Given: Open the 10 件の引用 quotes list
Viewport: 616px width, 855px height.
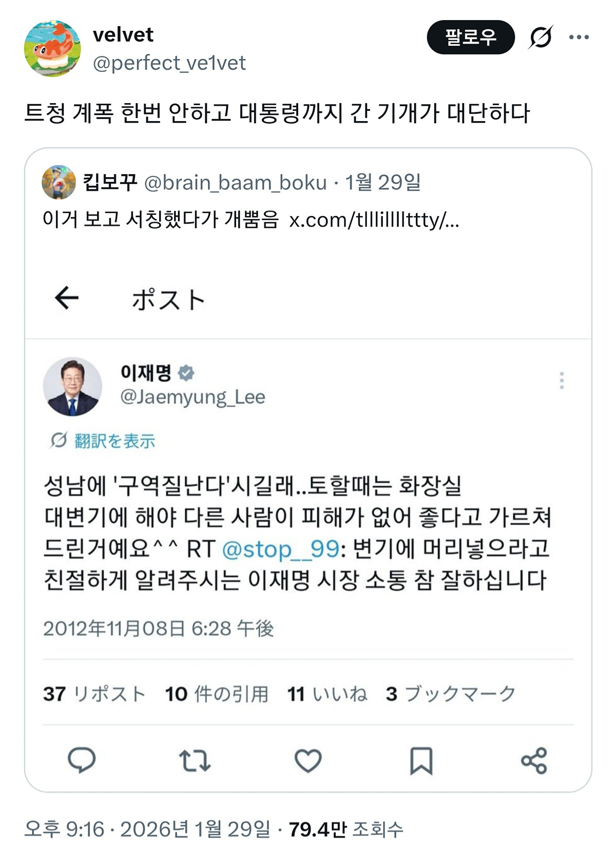Looking at the screenshot, I should point(217,694).
